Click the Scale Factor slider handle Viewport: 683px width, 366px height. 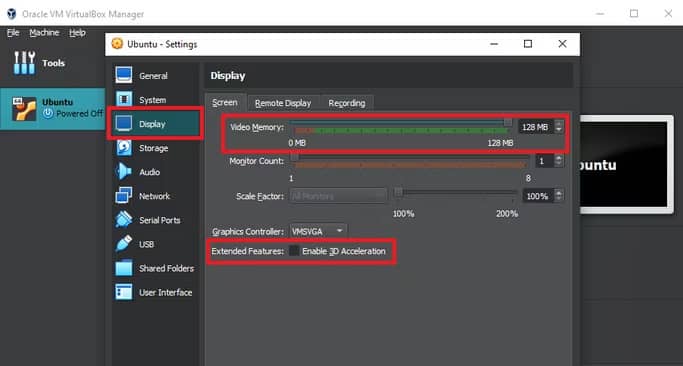click(398, 191)
